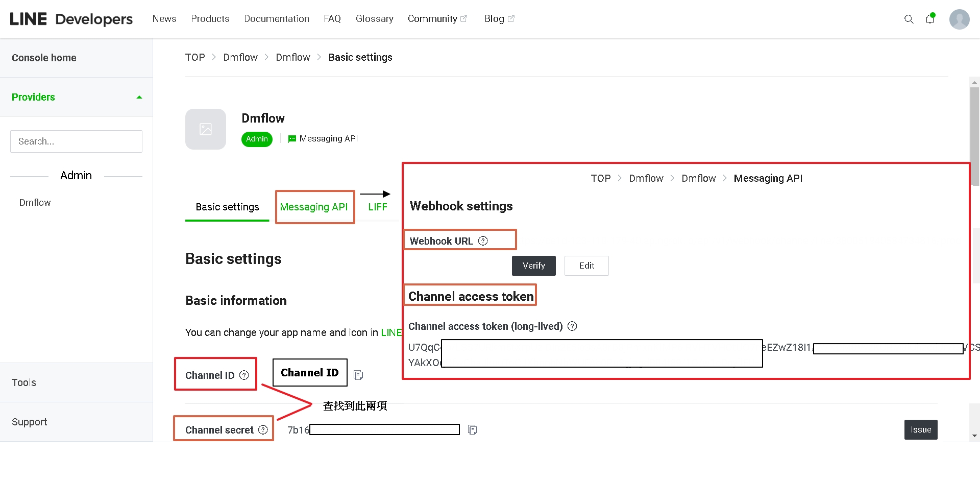
Task: Show help for Channel secret
Action: [x=263, y=430]
